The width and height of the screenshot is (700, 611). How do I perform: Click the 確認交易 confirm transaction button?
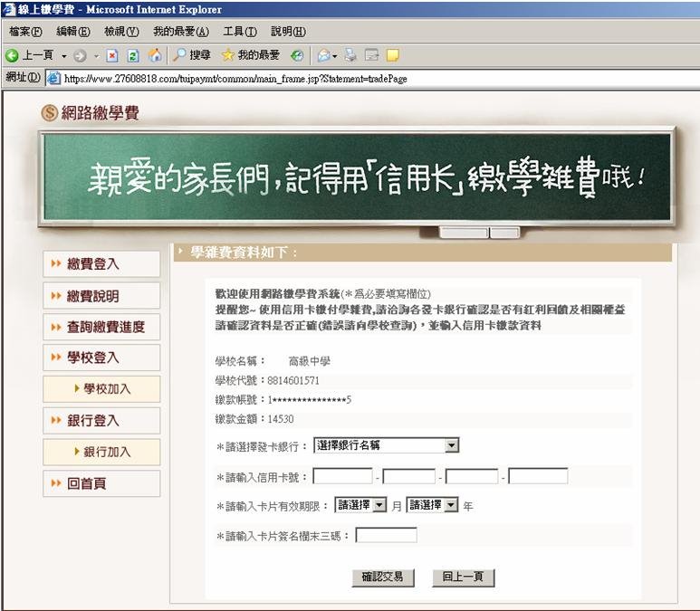[382, 577]
